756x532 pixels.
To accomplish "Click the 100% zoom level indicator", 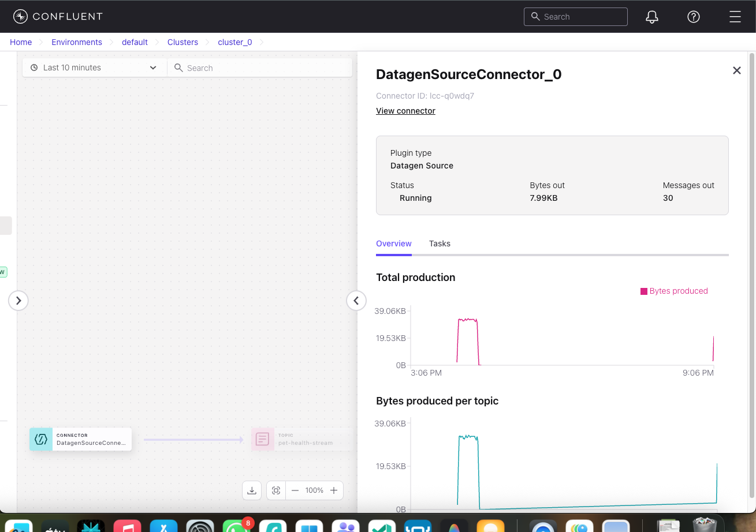I will coord(314,490).
